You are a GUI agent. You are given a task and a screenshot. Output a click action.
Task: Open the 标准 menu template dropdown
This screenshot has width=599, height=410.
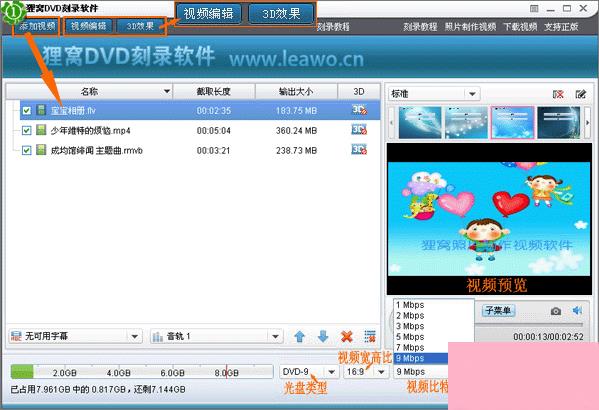(434, 94)
